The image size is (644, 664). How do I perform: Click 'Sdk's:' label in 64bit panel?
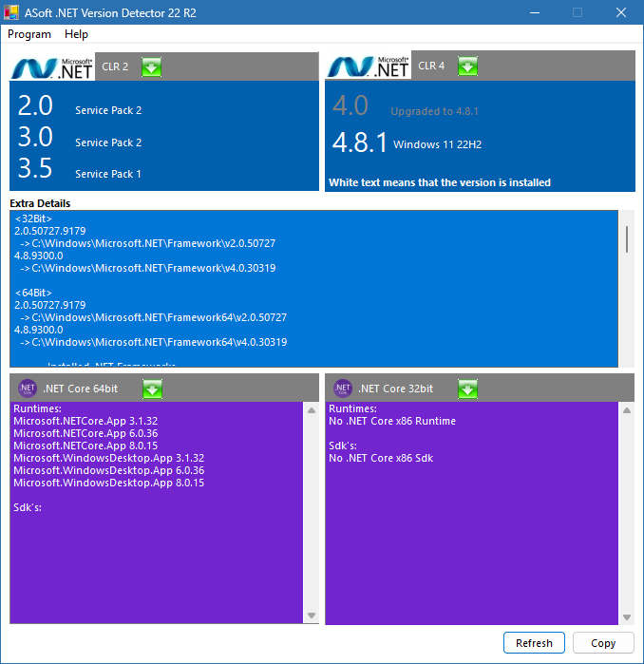[x=28, y=507]
